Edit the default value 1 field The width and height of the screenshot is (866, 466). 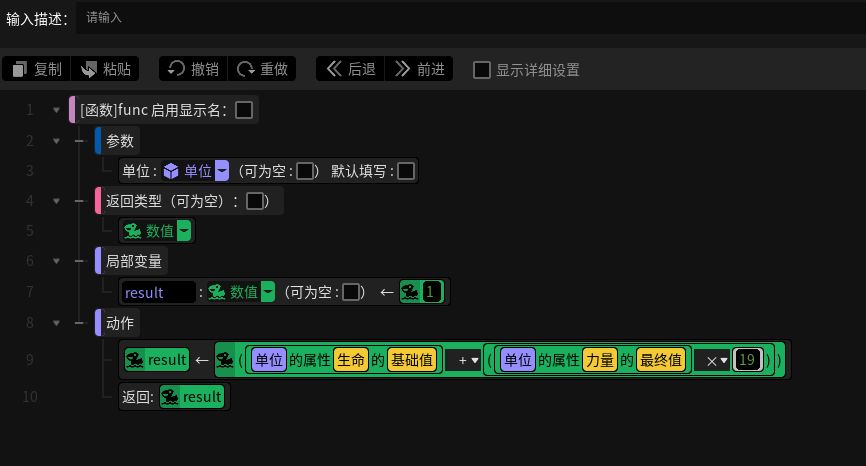(431, 292)
